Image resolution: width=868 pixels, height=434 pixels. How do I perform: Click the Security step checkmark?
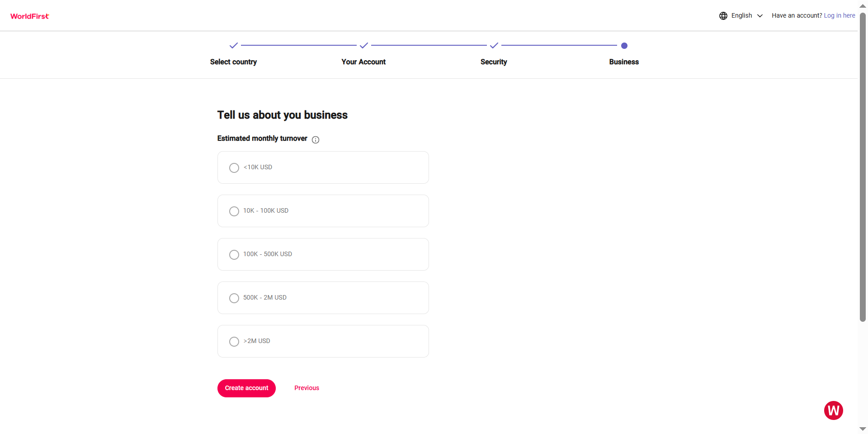point(494,46)
